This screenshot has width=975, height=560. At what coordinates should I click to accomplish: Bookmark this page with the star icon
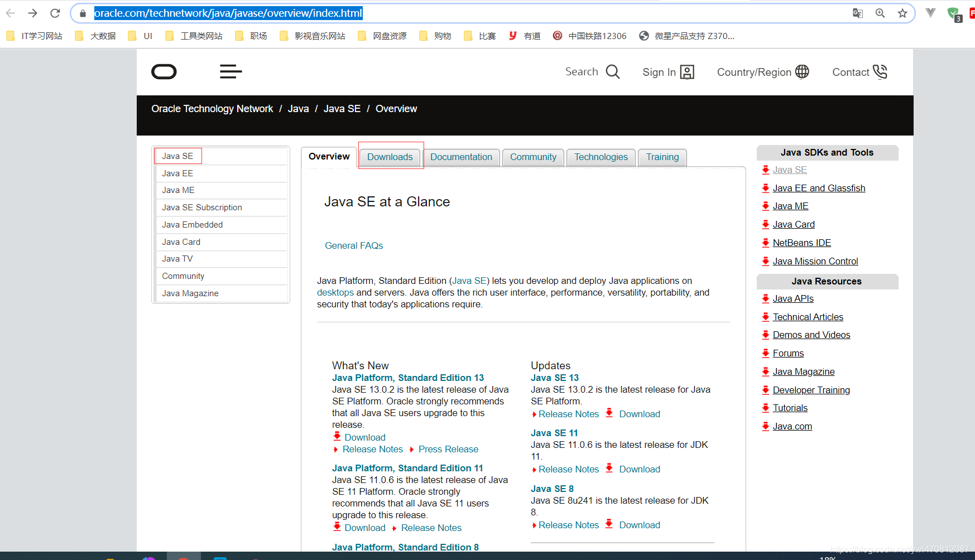tap(902, 13)
